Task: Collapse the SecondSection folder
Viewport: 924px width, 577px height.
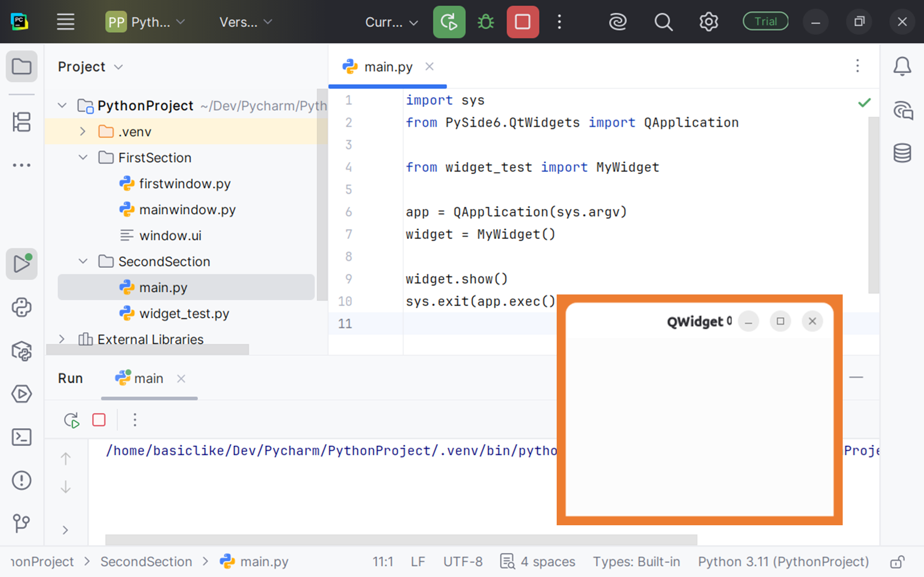Action: pyautogui.click(x=83, y=261)
